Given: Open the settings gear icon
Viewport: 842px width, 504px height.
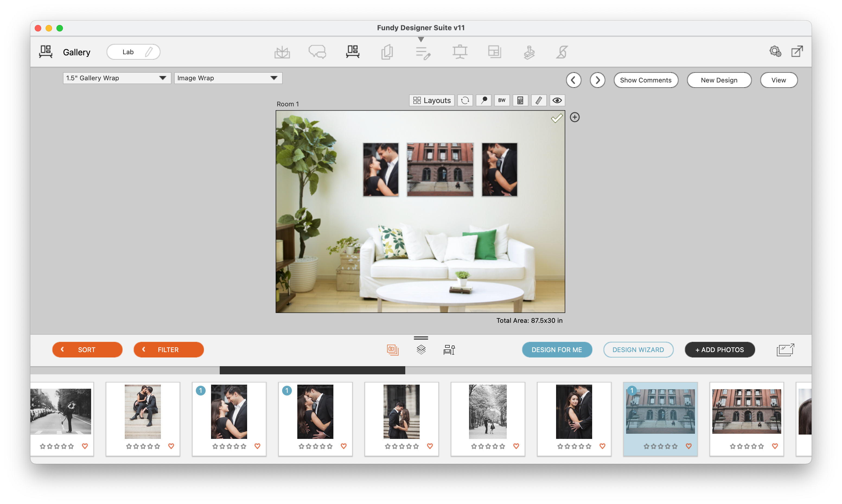Looking at the screenshot, I should 775,51.
